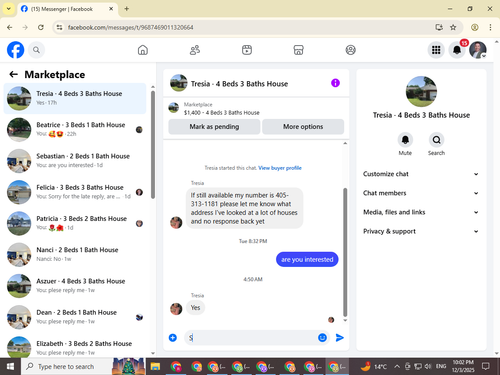Screen dimensions: 500x375
Task: Send the message with the blue arrow
Action: click(x=340, y=338)
